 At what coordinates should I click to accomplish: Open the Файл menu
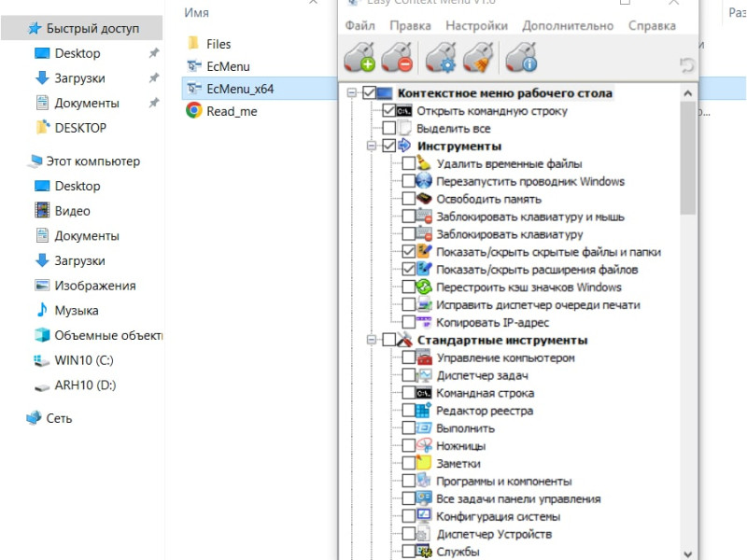click(359, 25)
